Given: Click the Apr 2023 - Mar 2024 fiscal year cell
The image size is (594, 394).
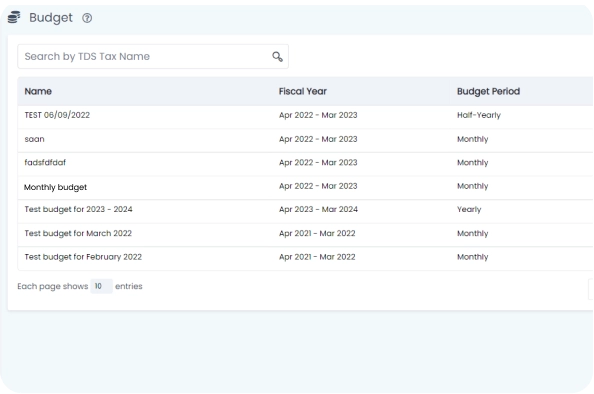Looking at the screenshot, I should (x=318, y=209).
